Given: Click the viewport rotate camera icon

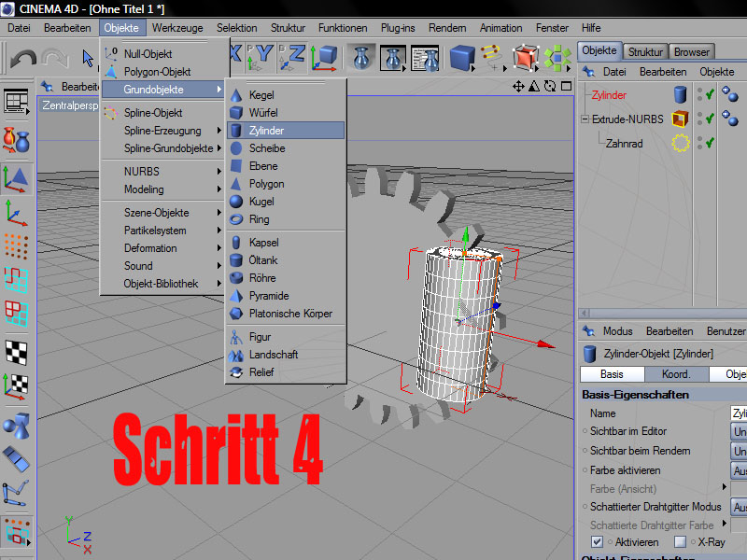Looking at the screenshot, I should coord(550,86).
